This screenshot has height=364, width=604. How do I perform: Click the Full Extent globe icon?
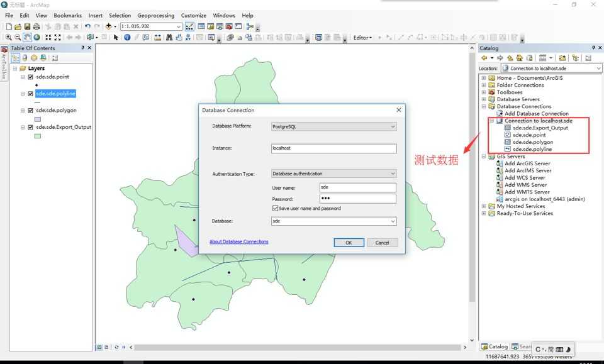[36, 37]
